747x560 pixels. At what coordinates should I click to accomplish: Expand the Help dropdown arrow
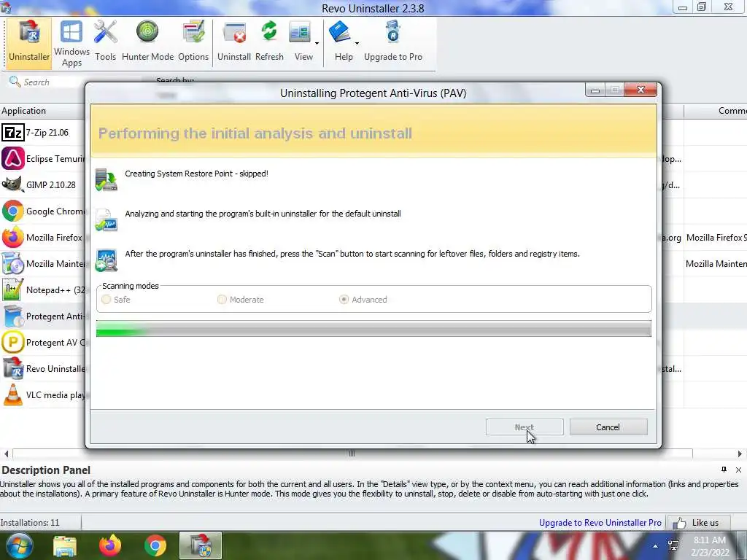coord(357,43)
